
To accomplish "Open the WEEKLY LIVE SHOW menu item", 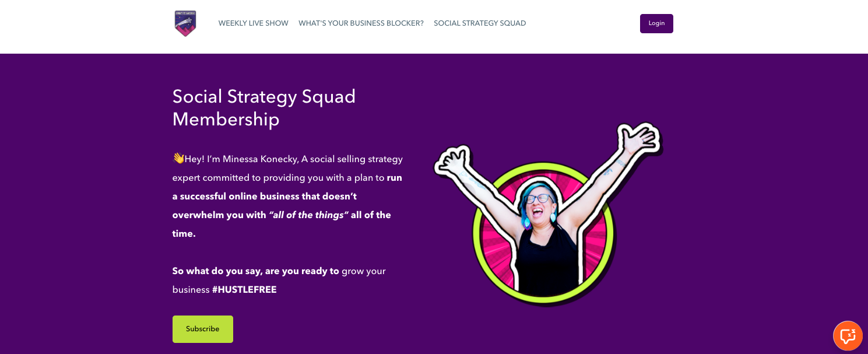I will [x=253, y=23].
